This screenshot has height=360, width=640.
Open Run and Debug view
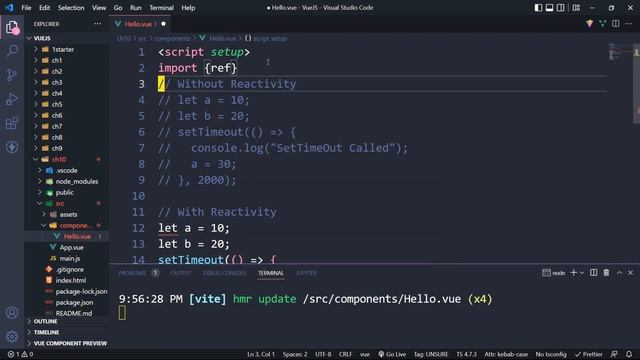pyautogui.click(x=12, y=99)
